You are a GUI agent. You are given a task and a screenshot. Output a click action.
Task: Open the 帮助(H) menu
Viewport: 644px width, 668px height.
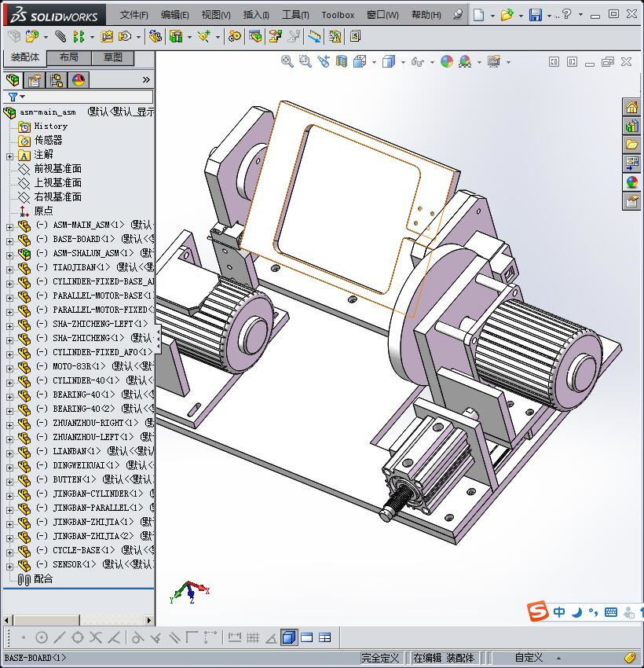[426, 15]
